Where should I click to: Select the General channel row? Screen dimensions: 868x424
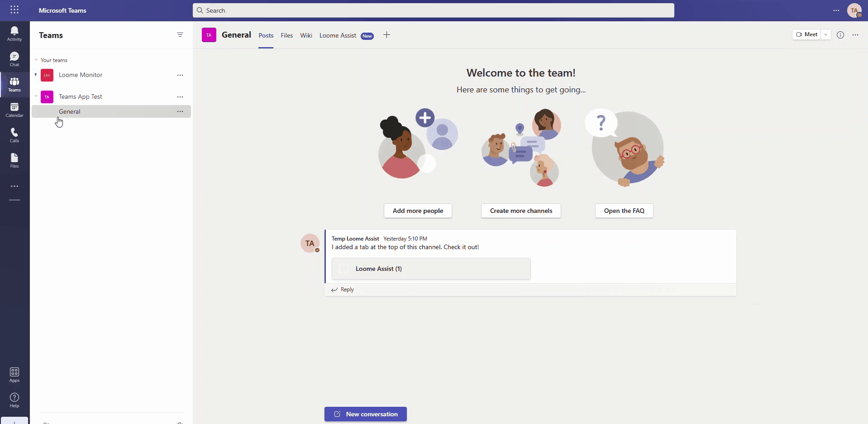coord(111,111)
